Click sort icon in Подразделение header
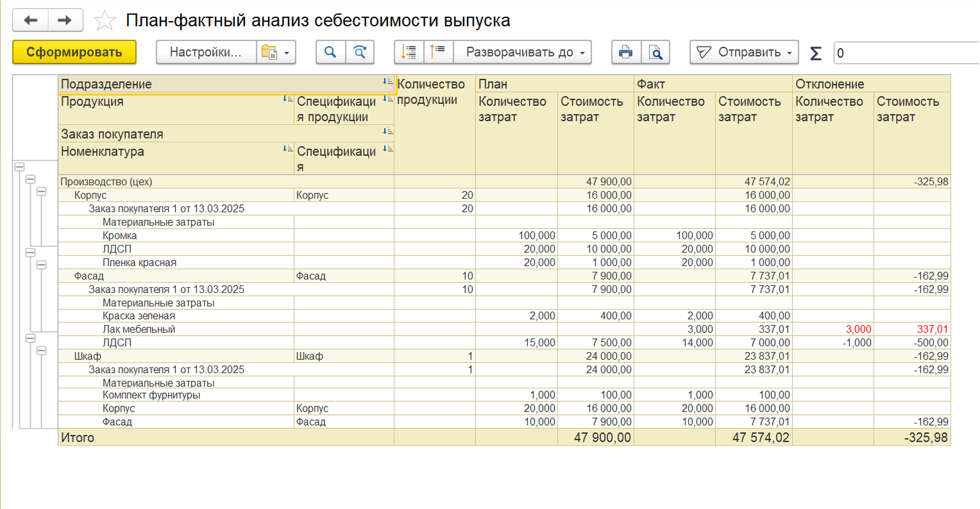 pyautogui.click(x=387, y=82)
